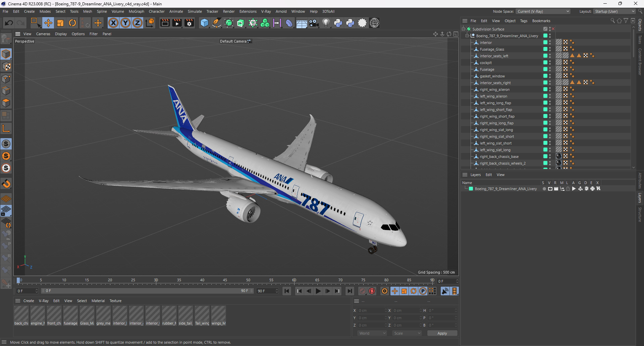Collapse Boeing_787_9_Dreamliner_ANA_Livery hierarchy
The width and height of the screenshot is (644, 346).
(x=467, y=36)
